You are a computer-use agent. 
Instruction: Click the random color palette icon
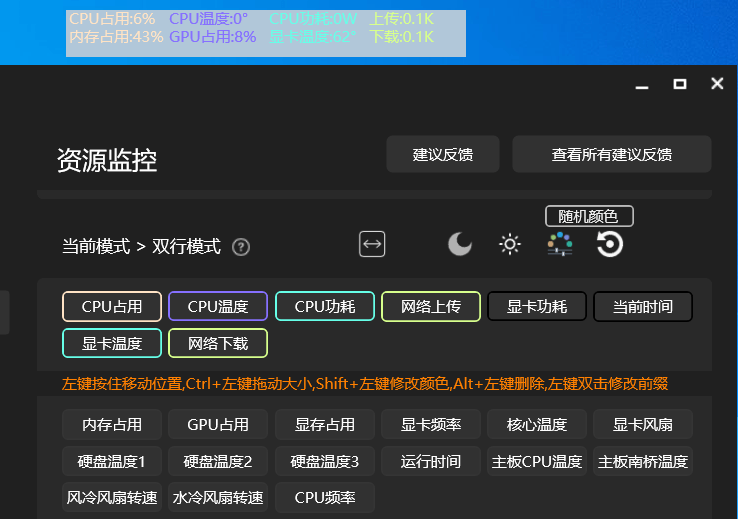pyautogui.click(x=560, y=244)
